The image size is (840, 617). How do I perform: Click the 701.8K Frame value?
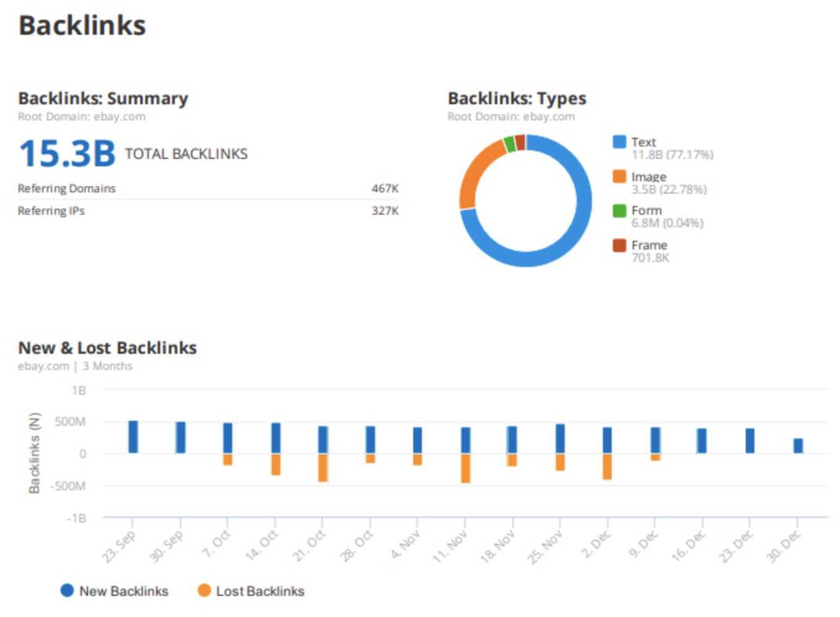(x=650, y=258)
